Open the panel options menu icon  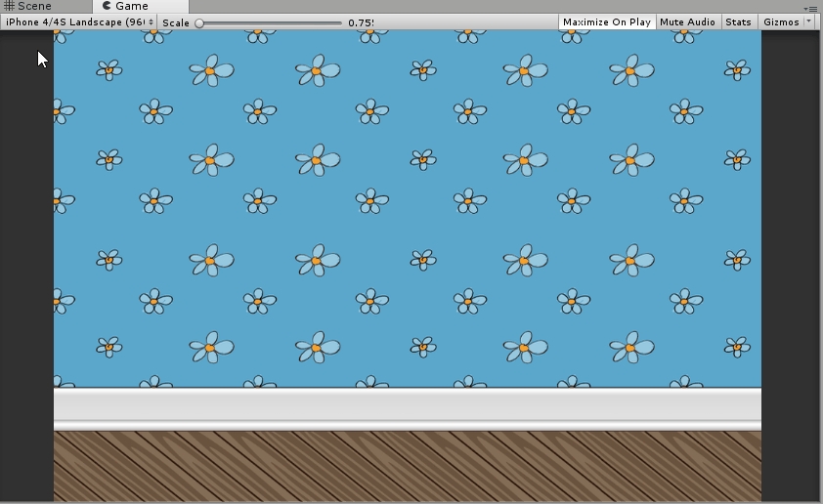810,8
